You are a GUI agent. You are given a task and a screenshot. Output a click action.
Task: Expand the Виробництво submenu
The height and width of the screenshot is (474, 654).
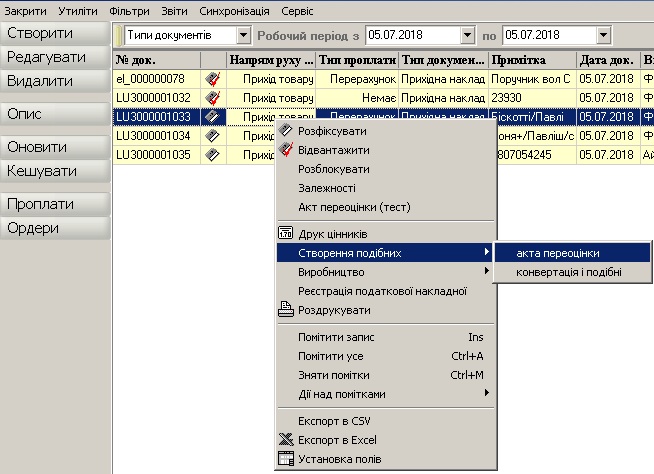487,272
